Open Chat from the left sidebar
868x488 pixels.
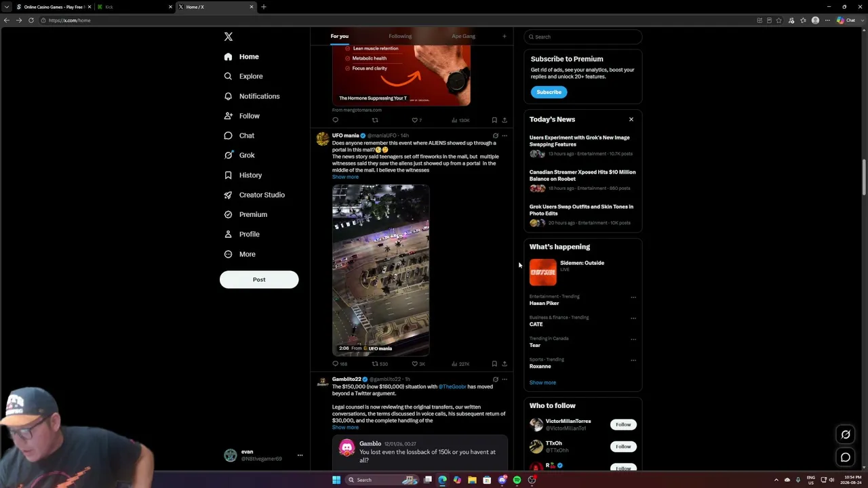click(239, 136)
